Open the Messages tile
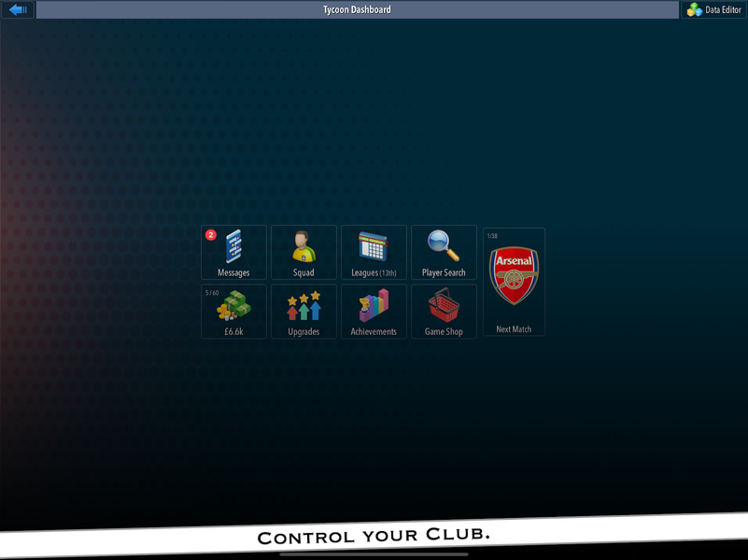Viewport: 748px width, 560px height. click(233, 252)
